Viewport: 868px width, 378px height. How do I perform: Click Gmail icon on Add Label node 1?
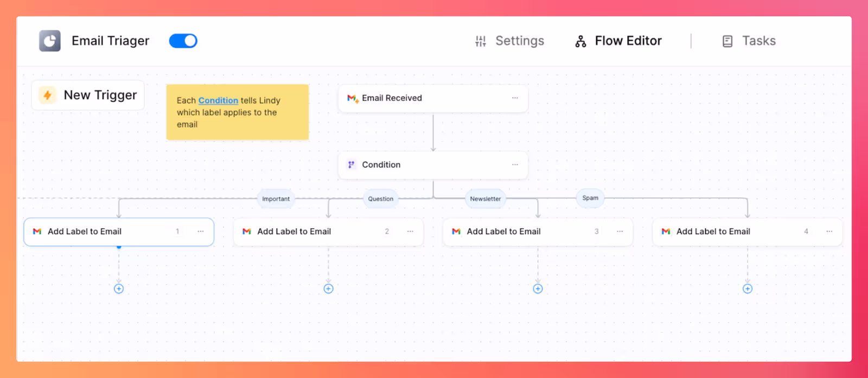[37, 231]
